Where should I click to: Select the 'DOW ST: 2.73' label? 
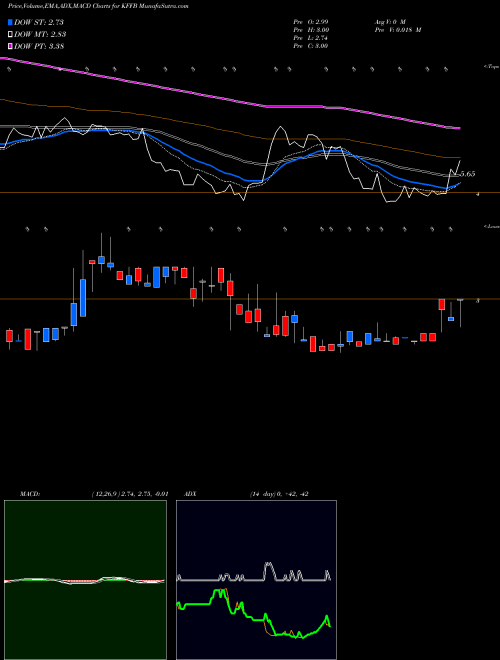pos(39,22)
